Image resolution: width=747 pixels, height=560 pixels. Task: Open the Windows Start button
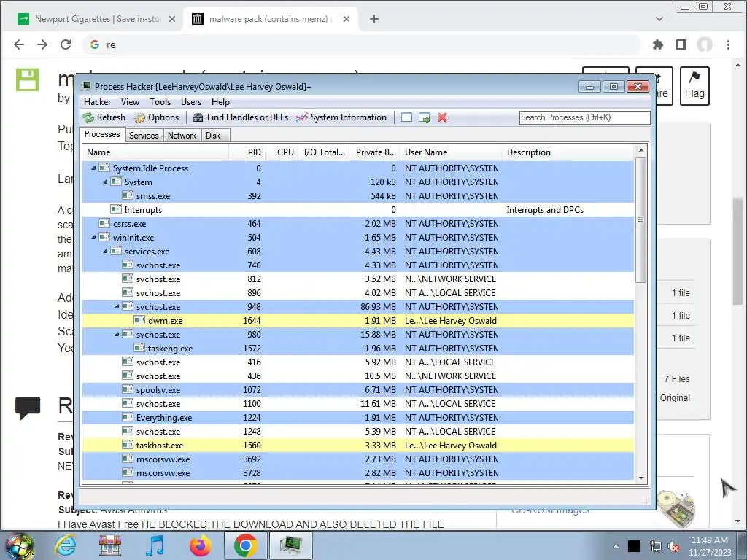coord(19,545)
